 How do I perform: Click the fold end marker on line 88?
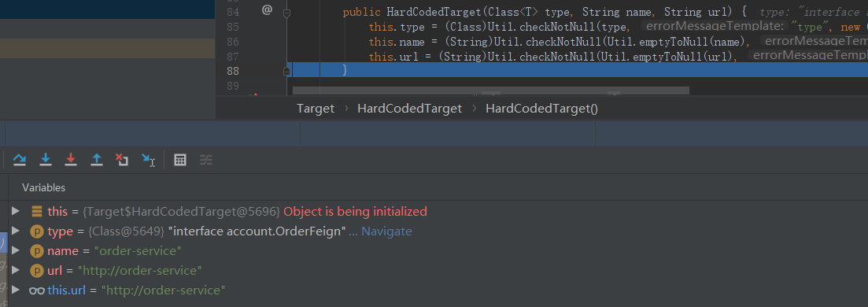click(286, 71)
